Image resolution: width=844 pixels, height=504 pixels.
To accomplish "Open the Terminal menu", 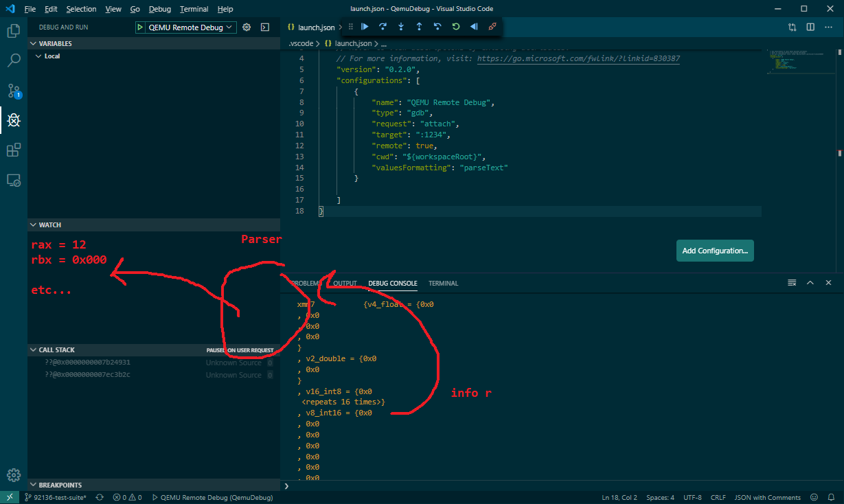I will point(194,9).
